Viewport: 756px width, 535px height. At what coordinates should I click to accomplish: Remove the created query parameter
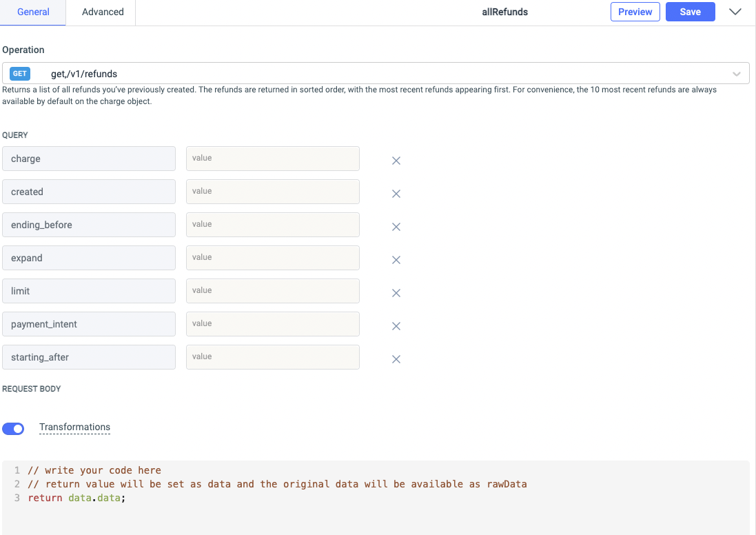[x=396, y=194]
